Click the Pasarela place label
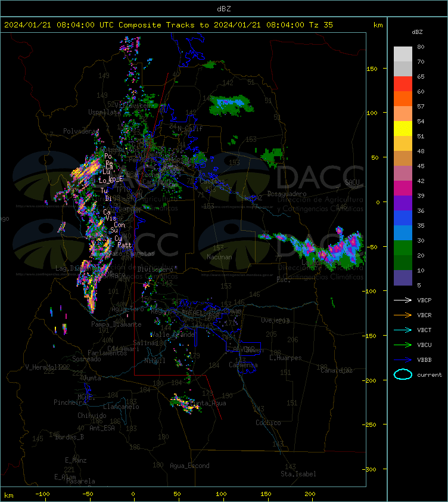The width and height of the screenshot is (448, 502). 80,481
